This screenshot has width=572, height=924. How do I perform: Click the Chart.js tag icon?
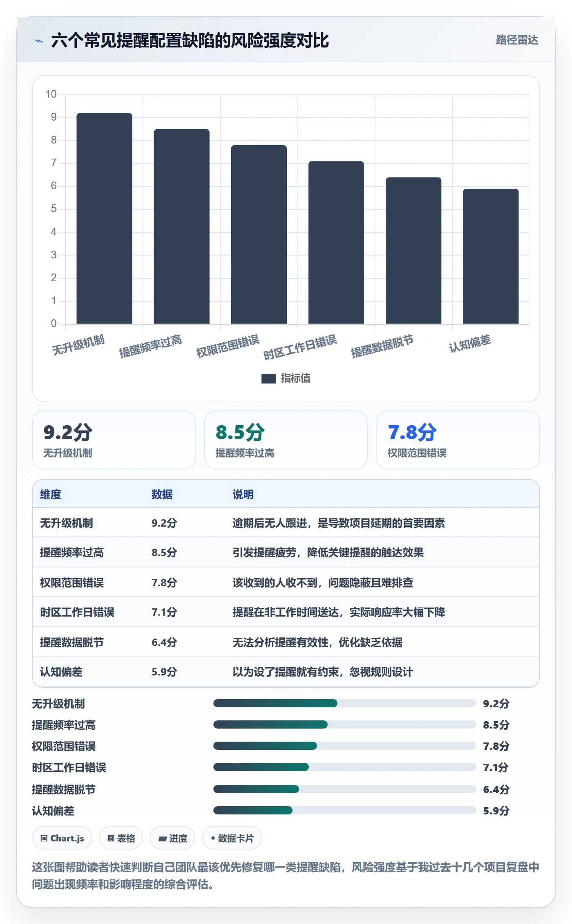click(44, 839)
